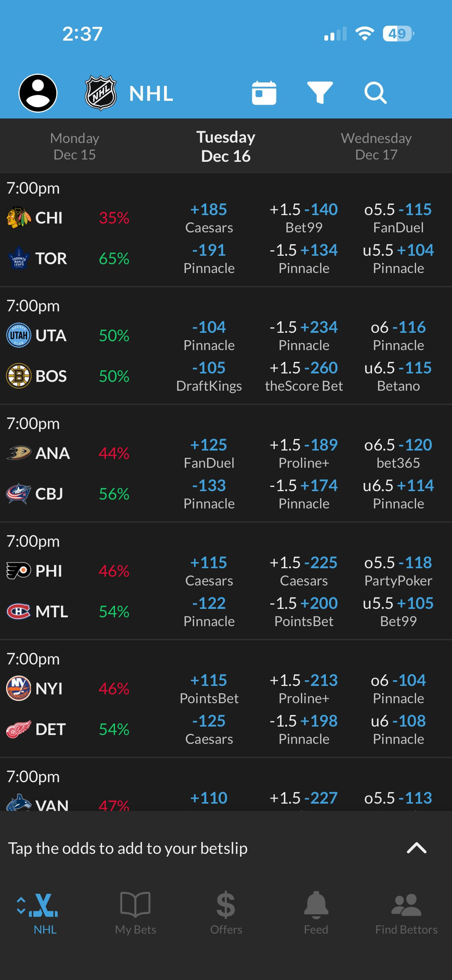452x980 pixels.
Task: Switch to Monday Dec 15 games
Action: [75, 146]
